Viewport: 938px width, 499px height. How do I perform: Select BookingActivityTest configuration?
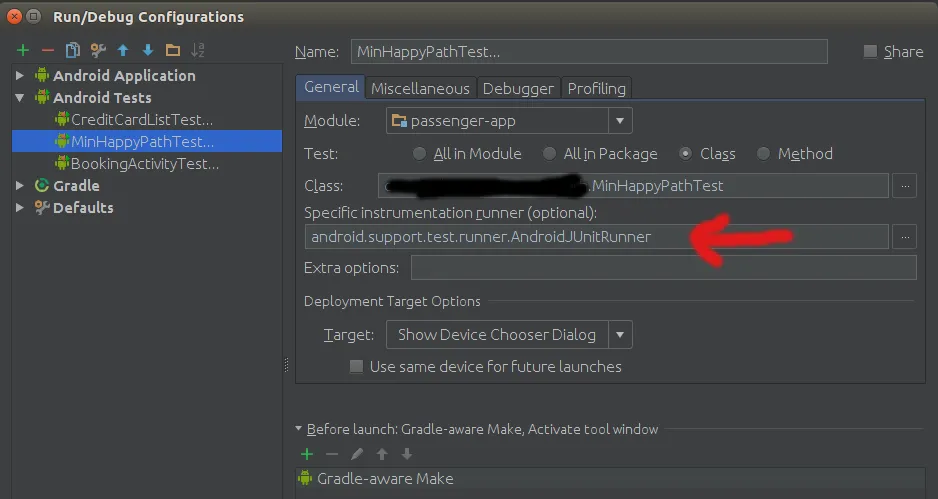147,163
